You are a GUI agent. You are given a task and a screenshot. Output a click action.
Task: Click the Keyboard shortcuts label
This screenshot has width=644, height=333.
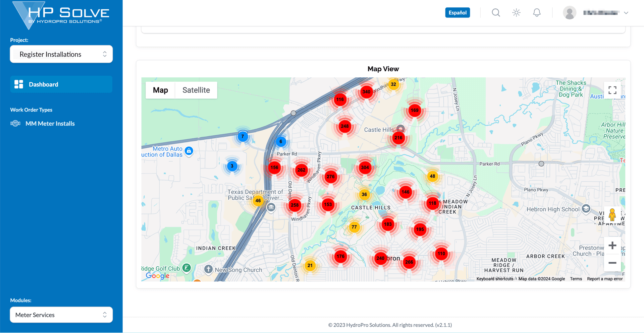pyautogui.click(x=494, y=279)
